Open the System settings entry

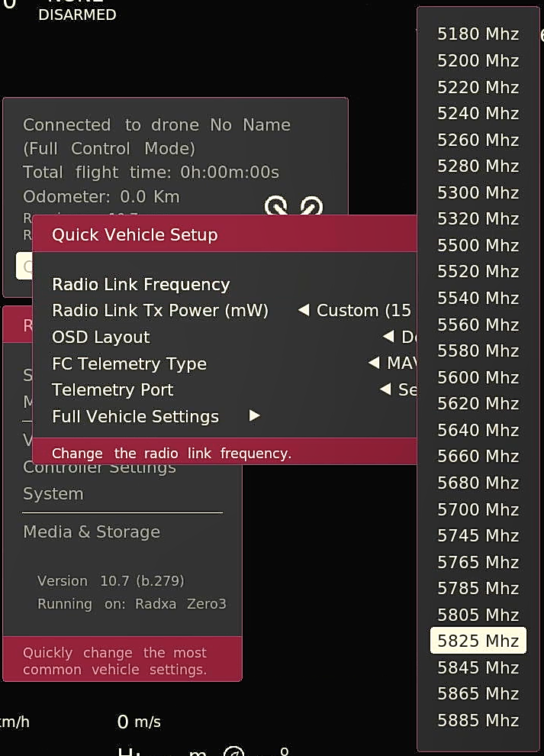pyautogui.click(x=53, y=493)
